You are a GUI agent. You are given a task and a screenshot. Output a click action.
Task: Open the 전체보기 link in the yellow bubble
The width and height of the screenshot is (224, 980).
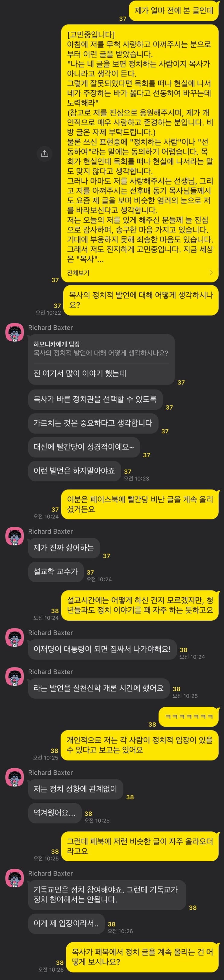[x=78, y=272]
